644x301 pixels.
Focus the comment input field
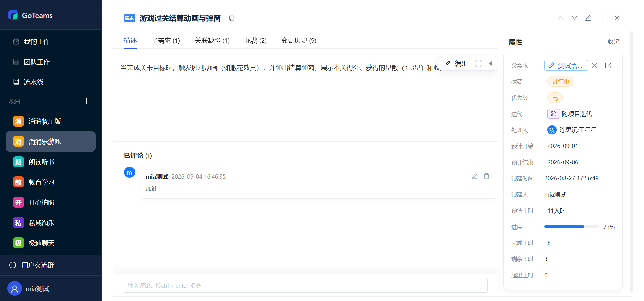305,285
